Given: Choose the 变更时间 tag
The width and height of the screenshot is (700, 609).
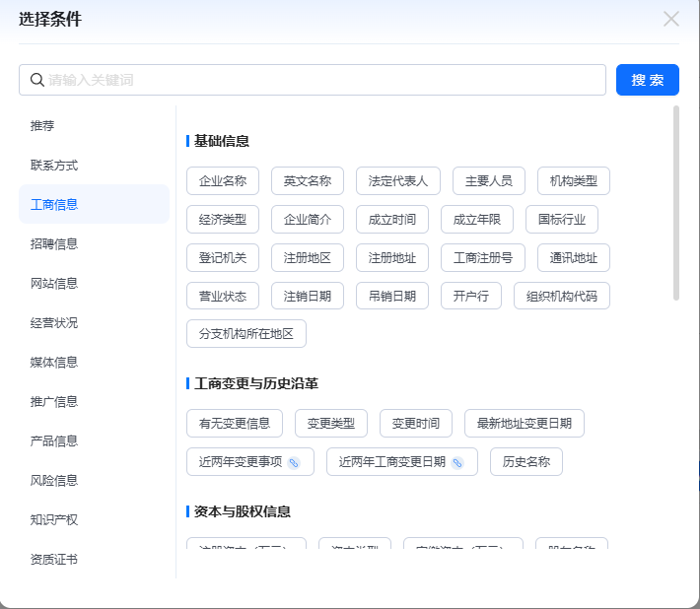Looking at the screenshot, I should tap(416, 424).
